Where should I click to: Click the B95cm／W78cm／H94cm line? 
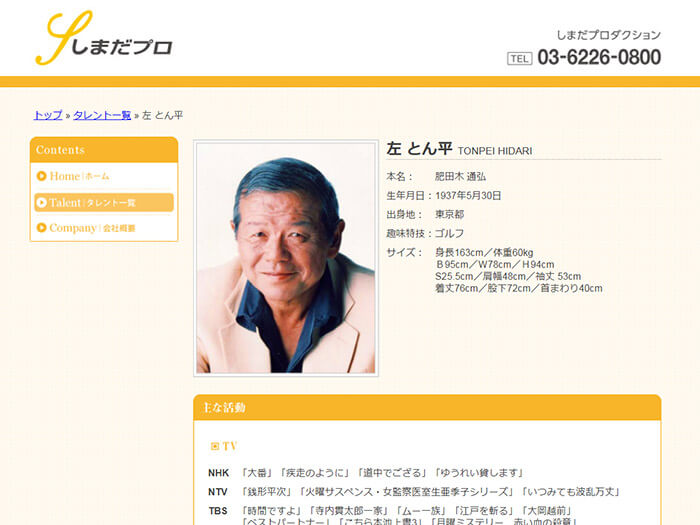495,265
